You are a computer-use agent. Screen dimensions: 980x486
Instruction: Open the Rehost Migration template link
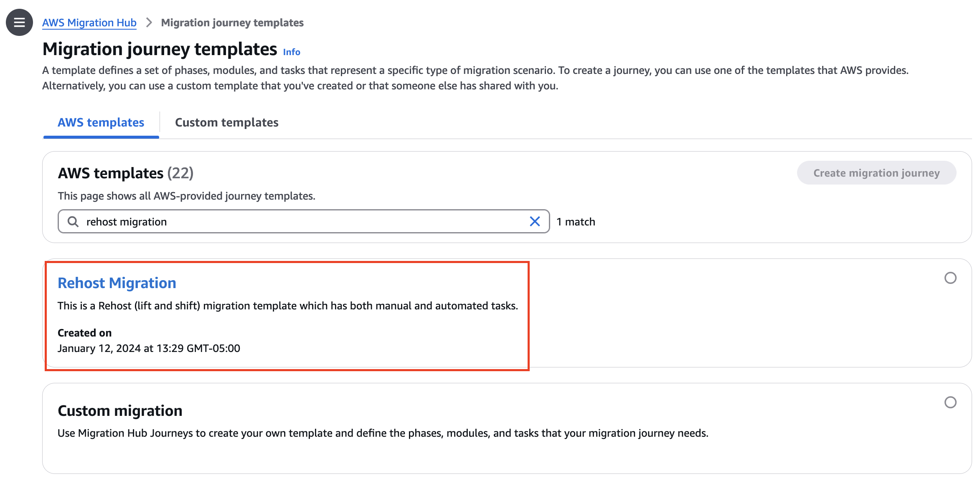[x=117, y=283]
